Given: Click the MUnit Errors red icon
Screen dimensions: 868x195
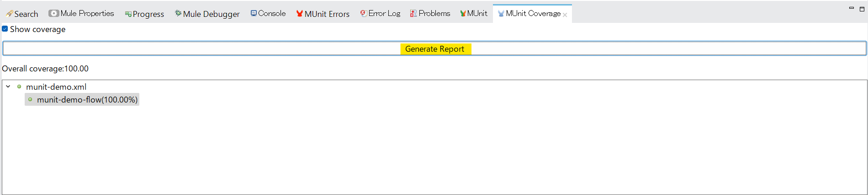Looking at the screenshot, I should click(300, 14).
